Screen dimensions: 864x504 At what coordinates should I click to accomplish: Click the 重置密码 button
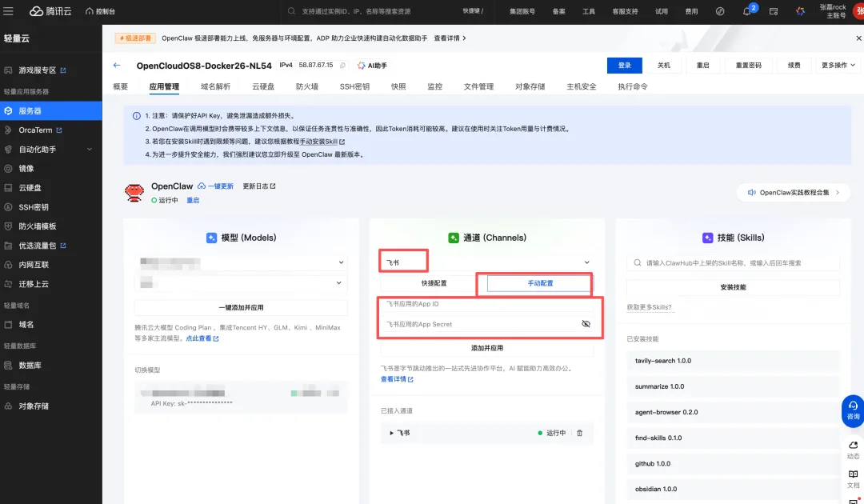pyautogui.click(x=748, y=65)
